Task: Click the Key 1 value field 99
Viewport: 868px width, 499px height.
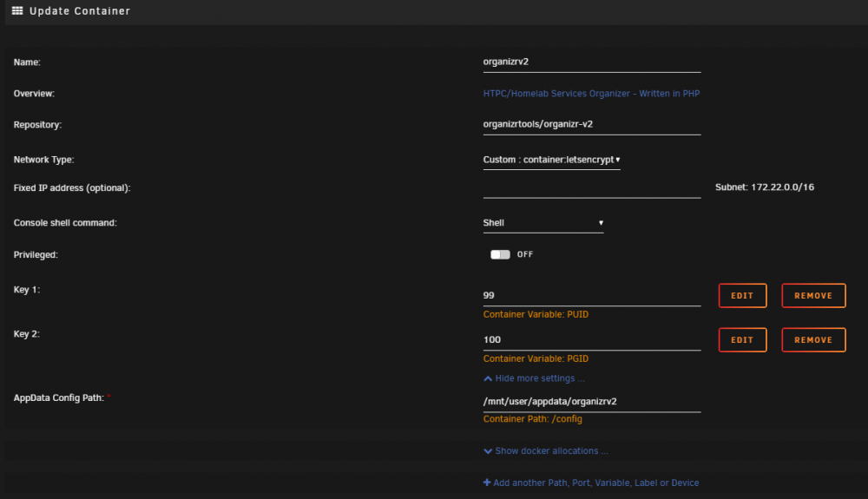Action: (592, 295)
